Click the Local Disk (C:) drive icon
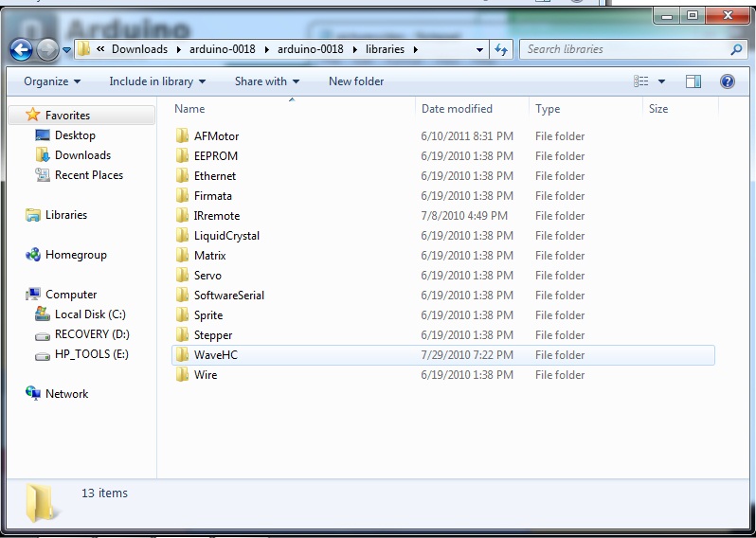This screenshot has height=538, width=756. [x=43, y=314]
